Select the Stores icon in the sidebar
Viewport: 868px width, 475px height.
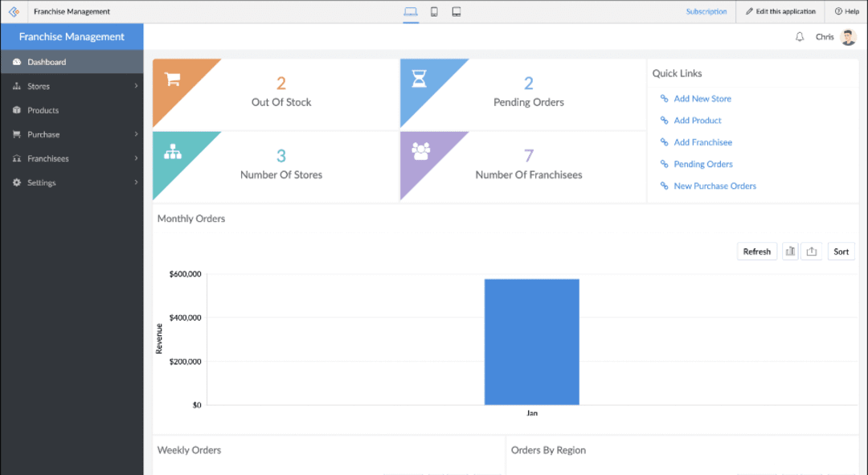click(18, 86)
